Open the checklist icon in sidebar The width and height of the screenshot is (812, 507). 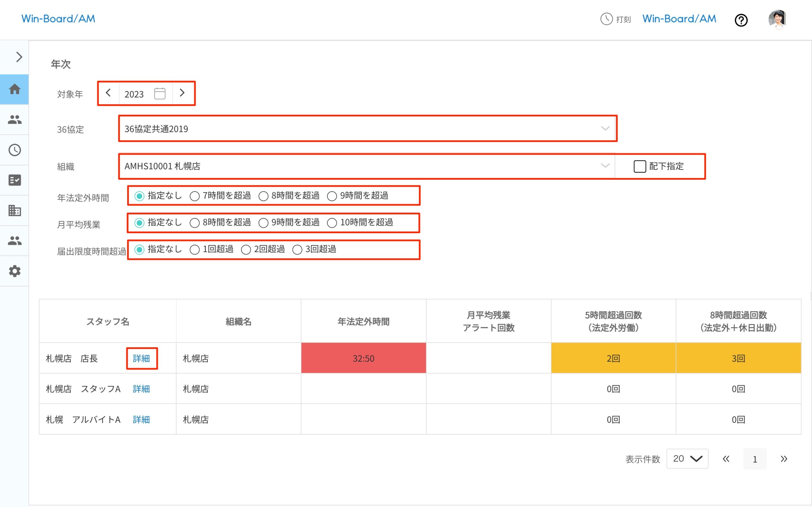pos(14,180)
